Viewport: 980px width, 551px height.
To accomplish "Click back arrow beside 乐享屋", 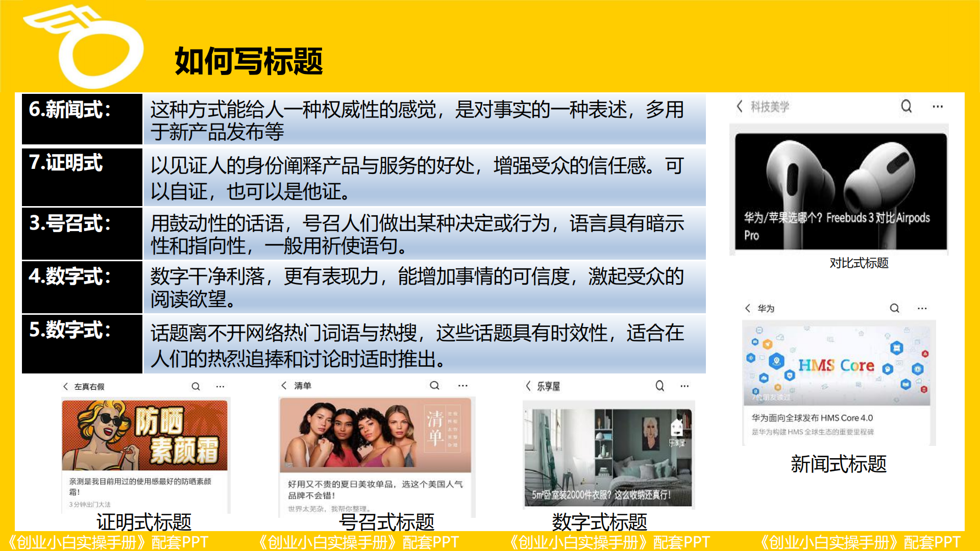I will click(x=528, y=386).
